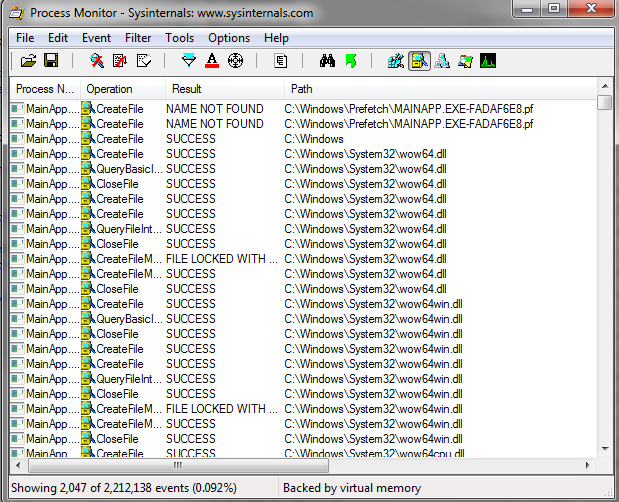Toggle Show Process and Thread Activity icon
619x502 pixels.
point(465,61)
